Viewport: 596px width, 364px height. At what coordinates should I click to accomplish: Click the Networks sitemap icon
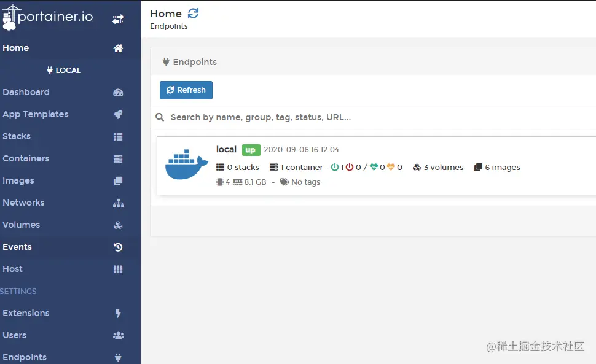pos(118,203)
